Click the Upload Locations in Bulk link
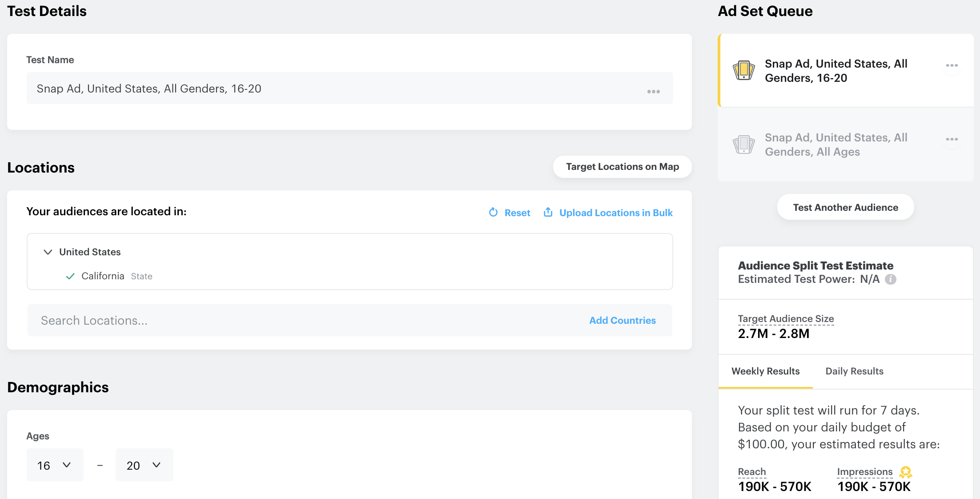The image size is (980, 499). coord(616,213)
